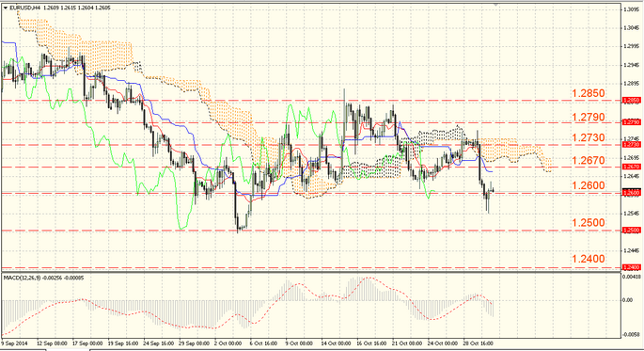Click the 1.2895 price scale value
This screenshot has height=351, width=644.
pos(631,84)
